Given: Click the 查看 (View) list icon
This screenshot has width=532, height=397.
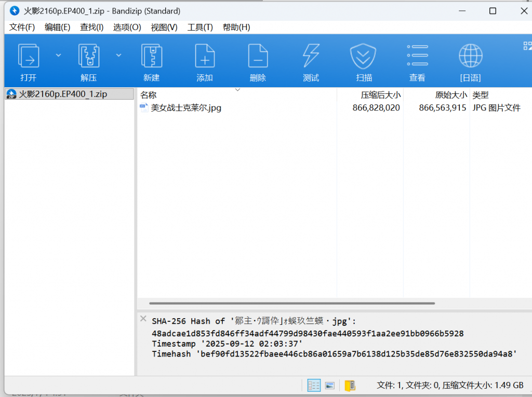Looking at the screenshot, I should 417,56.
